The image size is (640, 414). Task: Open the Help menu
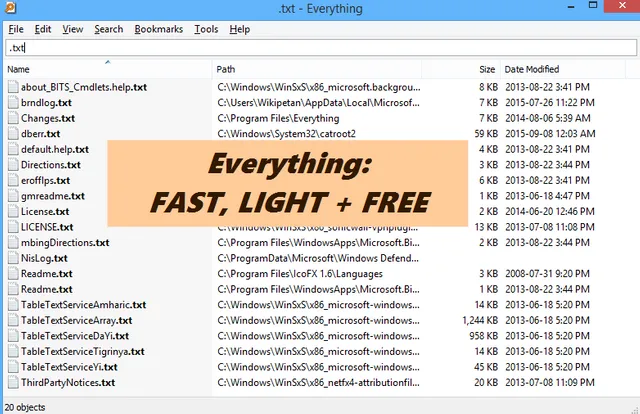click(240, 29)
